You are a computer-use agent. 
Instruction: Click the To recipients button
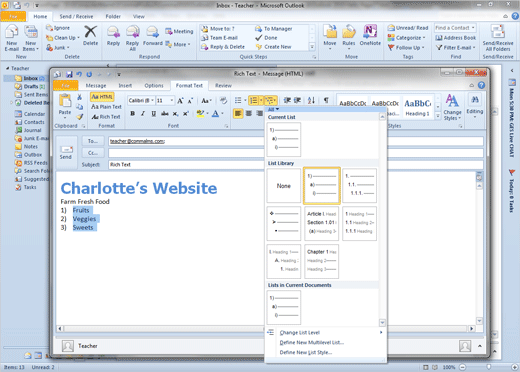point(93,141)
